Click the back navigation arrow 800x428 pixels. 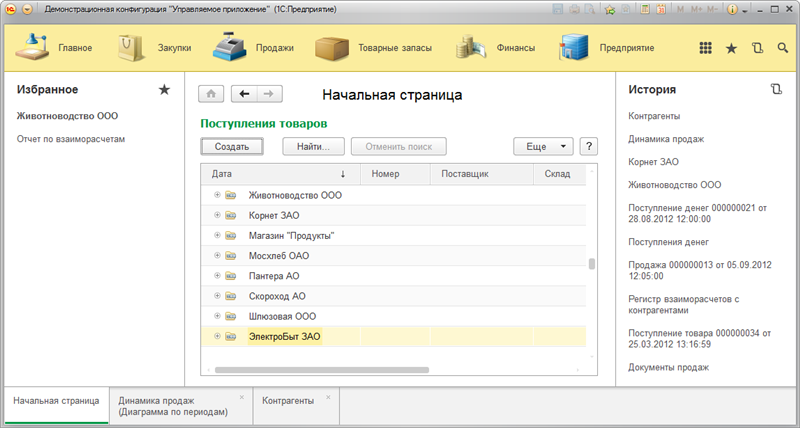tap(244, 94)
